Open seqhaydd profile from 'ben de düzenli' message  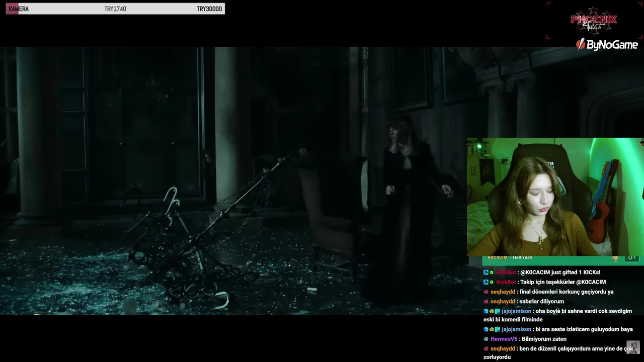(503, 348)
